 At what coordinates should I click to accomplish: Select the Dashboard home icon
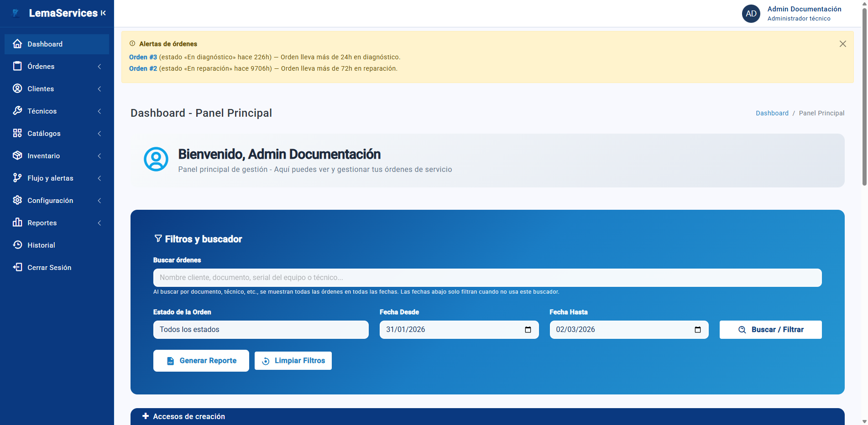coord(17,44)
